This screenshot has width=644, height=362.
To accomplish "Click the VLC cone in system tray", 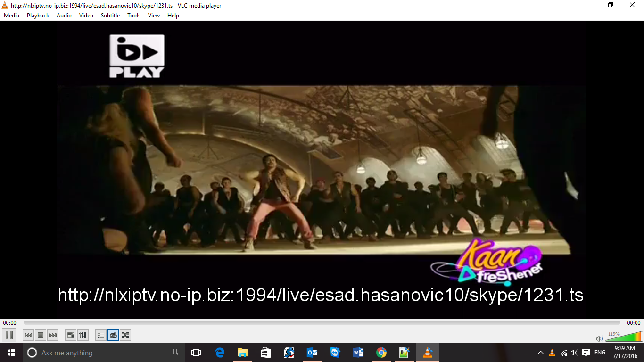I will (x=552, y=353).
